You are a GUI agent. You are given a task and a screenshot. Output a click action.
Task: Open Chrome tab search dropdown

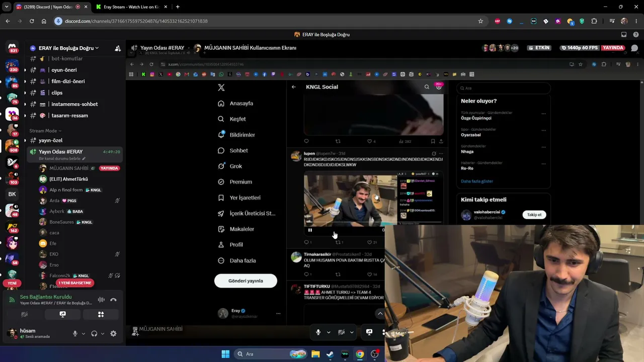click(7, 7)
